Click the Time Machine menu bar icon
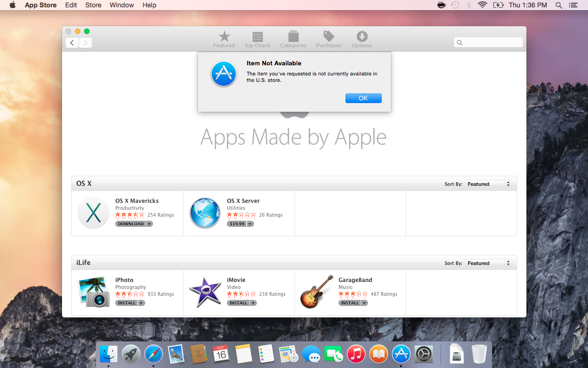 (455, 5)
